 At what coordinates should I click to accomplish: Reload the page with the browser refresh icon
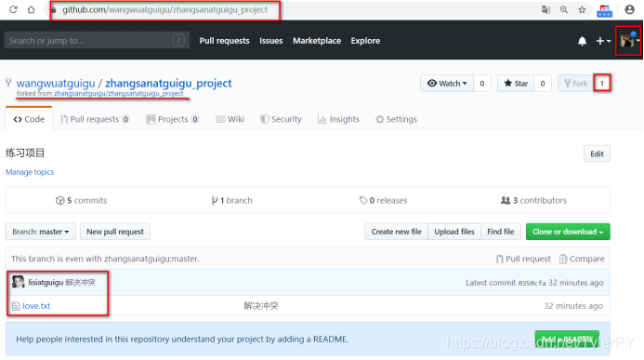tap(13, 9)
